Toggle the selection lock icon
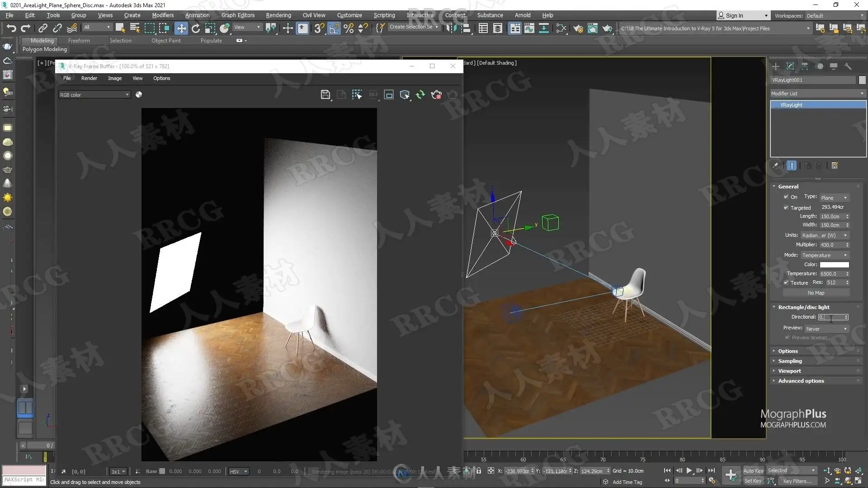868x488 pixels. (479, 470)
